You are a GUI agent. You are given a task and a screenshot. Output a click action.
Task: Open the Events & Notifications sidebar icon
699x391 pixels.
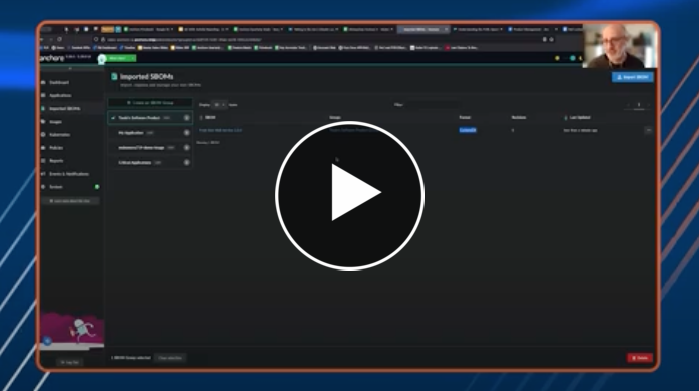coord(43,174)
